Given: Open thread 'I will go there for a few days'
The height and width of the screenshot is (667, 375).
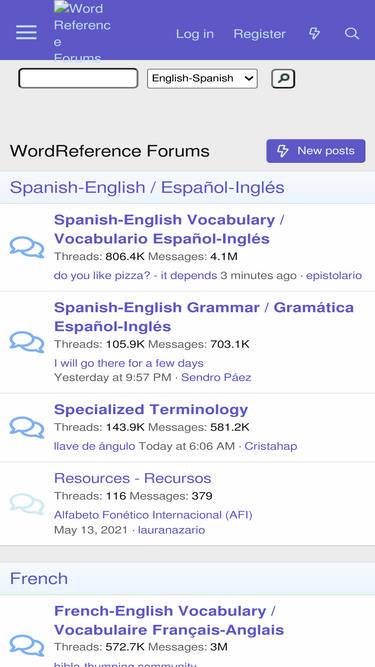Looking at the screenshot, I should (129, 363).
